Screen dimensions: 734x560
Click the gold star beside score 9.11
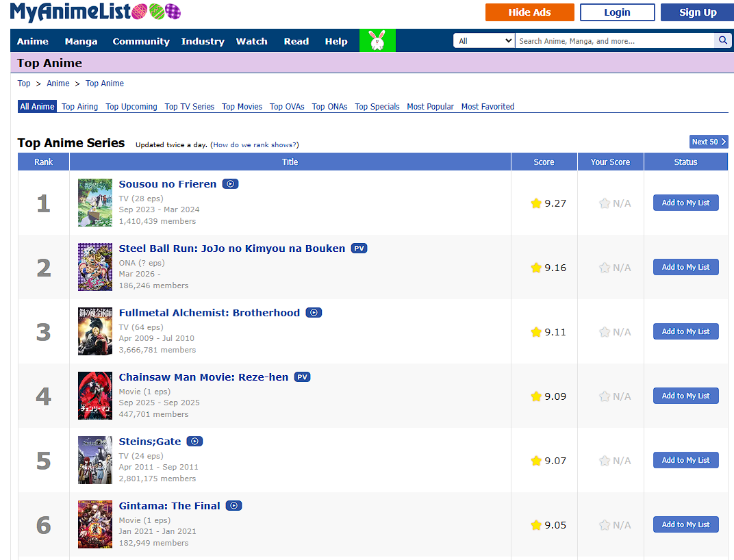536,332
